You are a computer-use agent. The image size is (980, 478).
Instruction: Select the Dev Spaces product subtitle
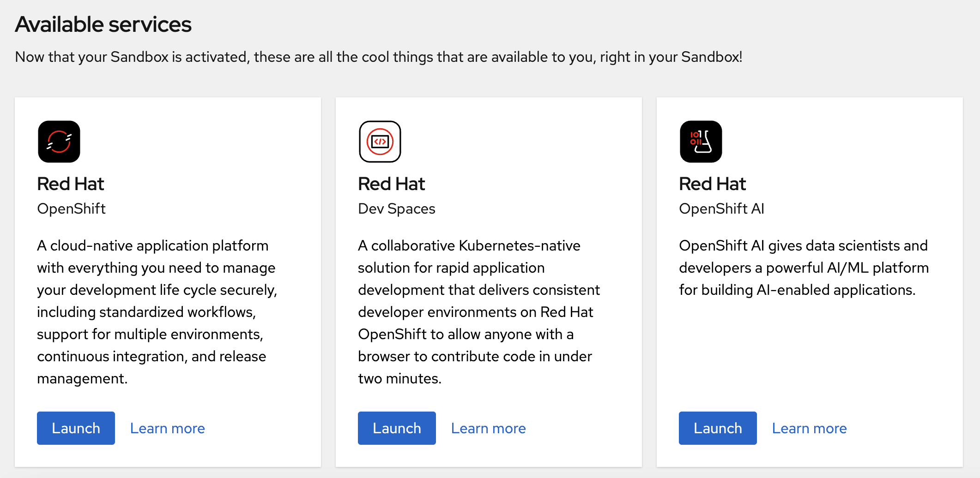point(397,209)
